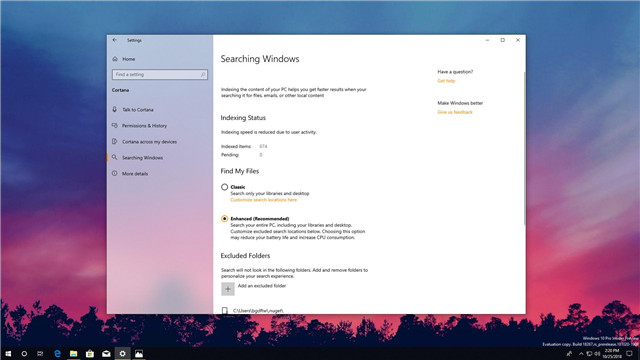Click the Give us feedback link
Viewport: 640px width, 360px height.
pyautogui.click(x=455, y=112)
